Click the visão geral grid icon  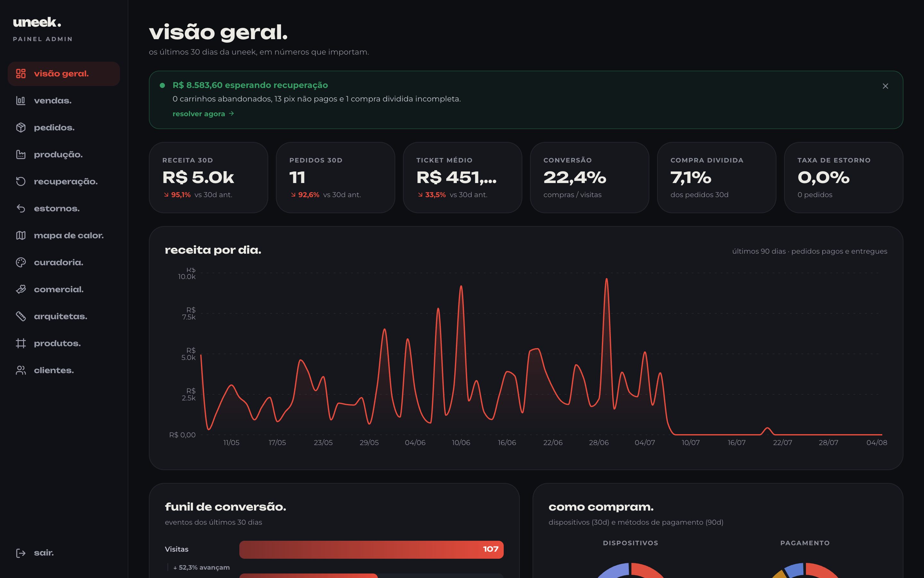click(21, 74)
